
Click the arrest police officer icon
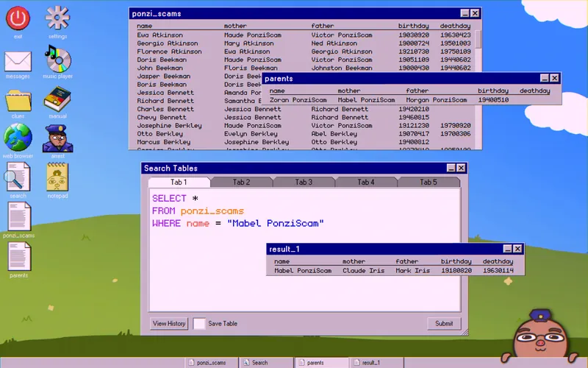pos(57,138)
